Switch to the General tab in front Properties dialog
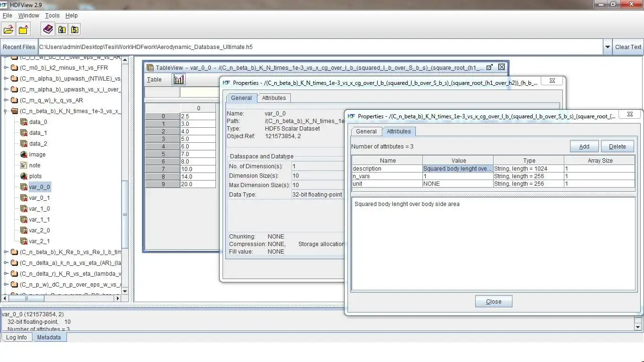Image resolution: width=644 pixels, height=362 pixels. (366, 132)
